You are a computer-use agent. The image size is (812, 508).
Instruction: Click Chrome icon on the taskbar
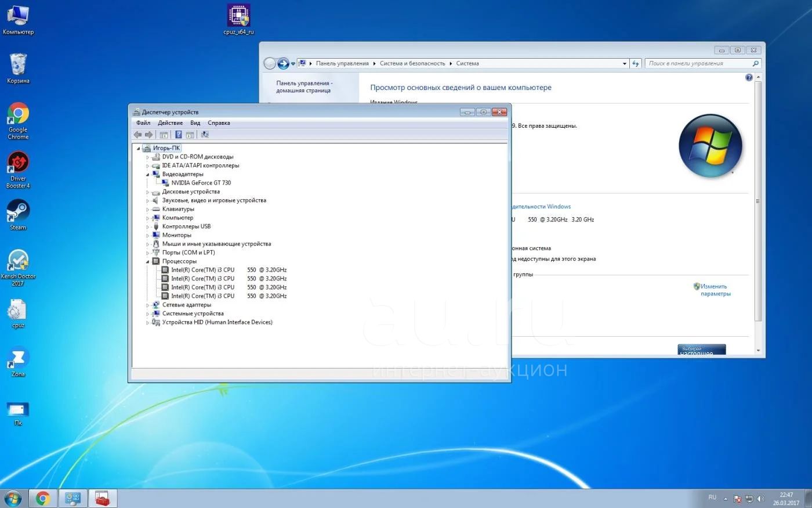42,498
